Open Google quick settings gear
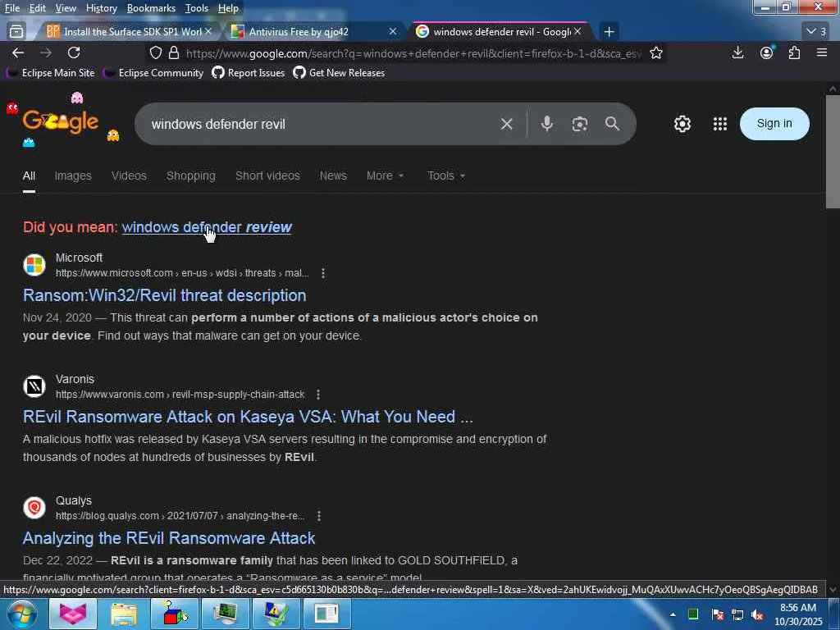Screen dimensions: 840x630 click(x=682, y=125)
